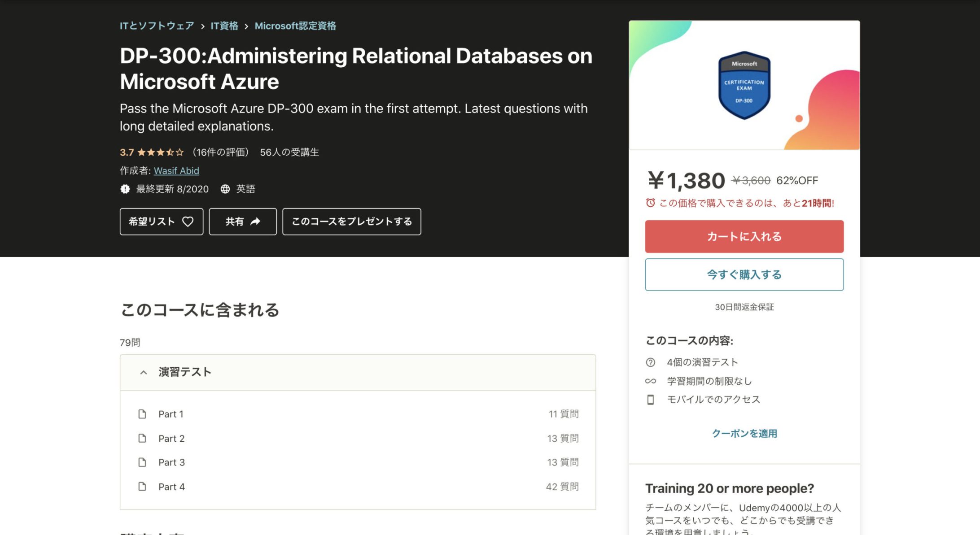
Task: Click the ¥1,380 discounted price
Action: pos(686,181)
